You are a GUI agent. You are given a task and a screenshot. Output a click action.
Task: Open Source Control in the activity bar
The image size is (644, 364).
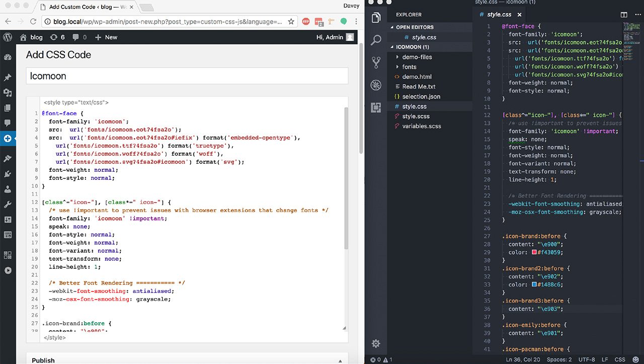pos(376,62)
